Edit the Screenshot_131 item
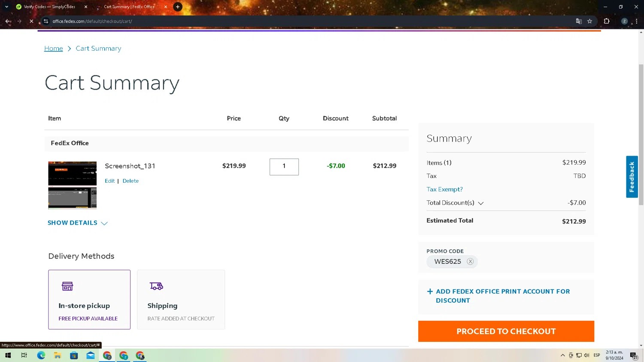This screenshot has height=362, width=644. coord(109,181)
